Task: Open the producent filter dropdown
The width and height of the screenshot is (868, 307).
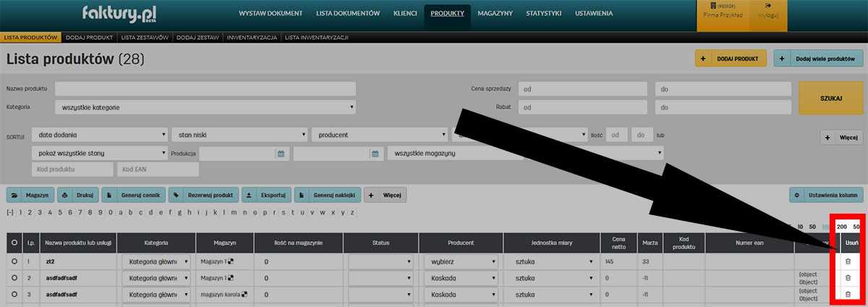Action: (x=380, y=135)
